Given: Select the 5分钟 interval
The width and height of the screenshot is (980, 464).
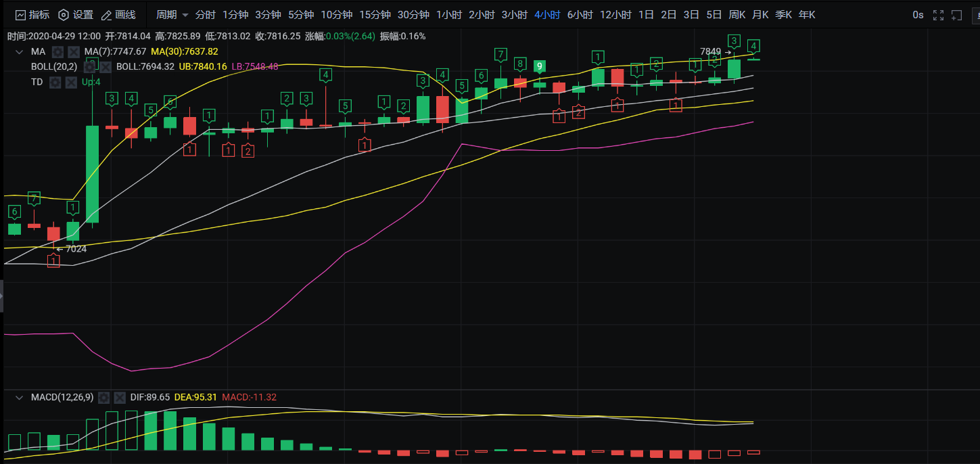Looking at the screenshot, I should 301,15.
